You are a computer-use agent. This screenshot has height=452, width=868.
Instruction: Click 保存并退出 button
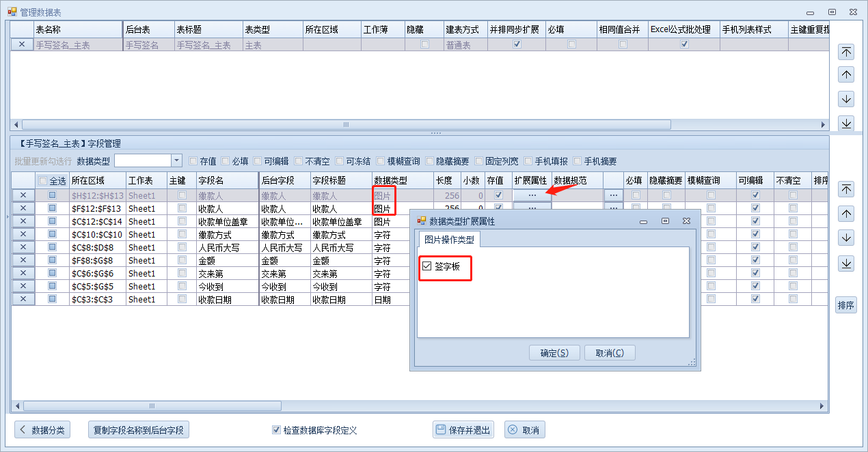pyautogui.click(x=463, y=430)
